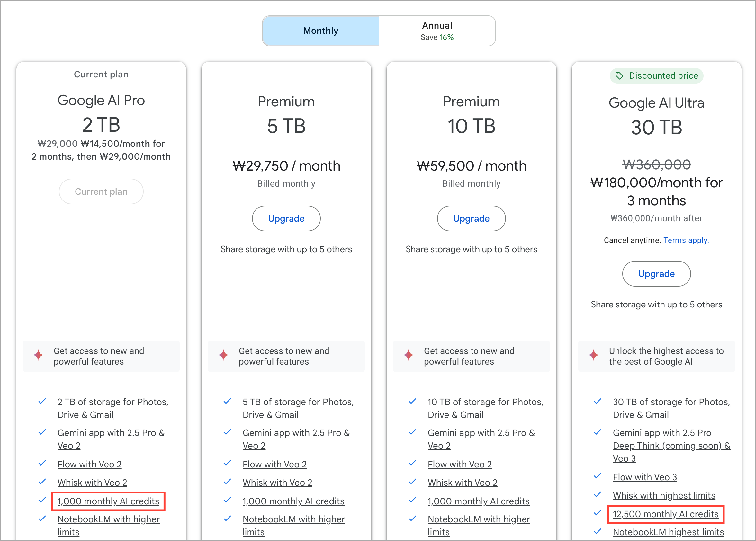Click the Discounted price tag icon
The height and width of the screenshot is (541, 756).
point(619,76)
